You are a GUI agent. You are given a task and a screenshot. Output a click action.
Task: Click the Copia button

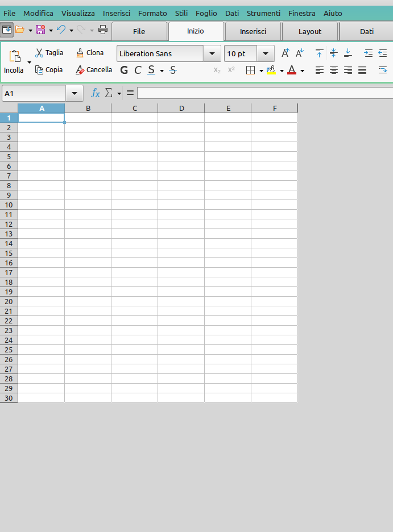pos(49,70)
